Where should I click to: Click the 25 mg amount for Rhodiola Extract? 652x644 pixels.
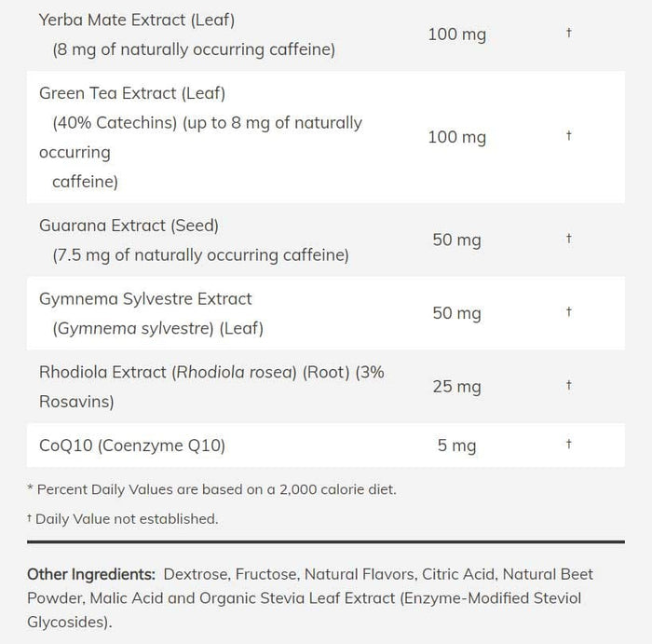click(x=456, y=386)
